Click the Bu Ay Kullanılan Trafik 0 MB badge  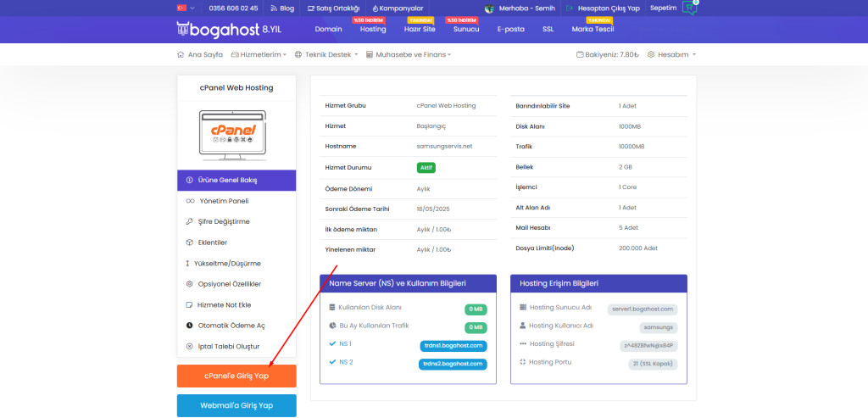(476, 328)
